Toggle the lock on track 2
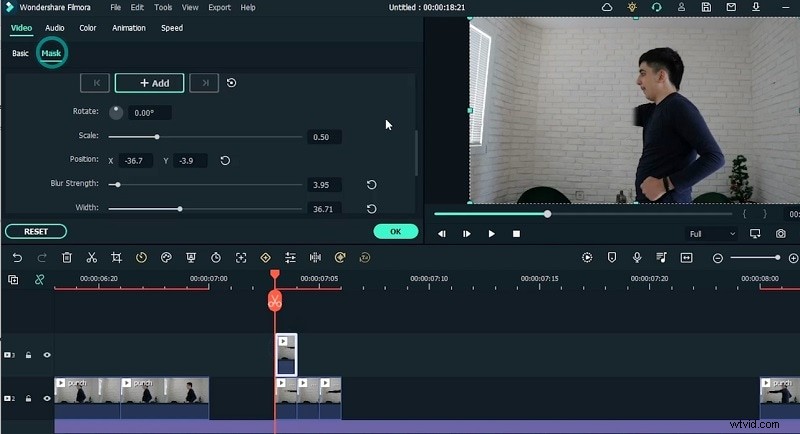 (x=29, y=398)
